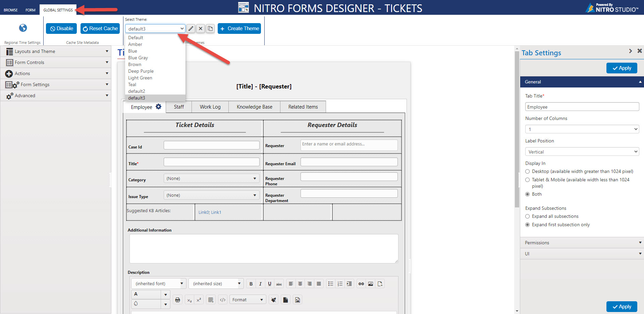Open the Knowledge Base form tab

point(255,107)
